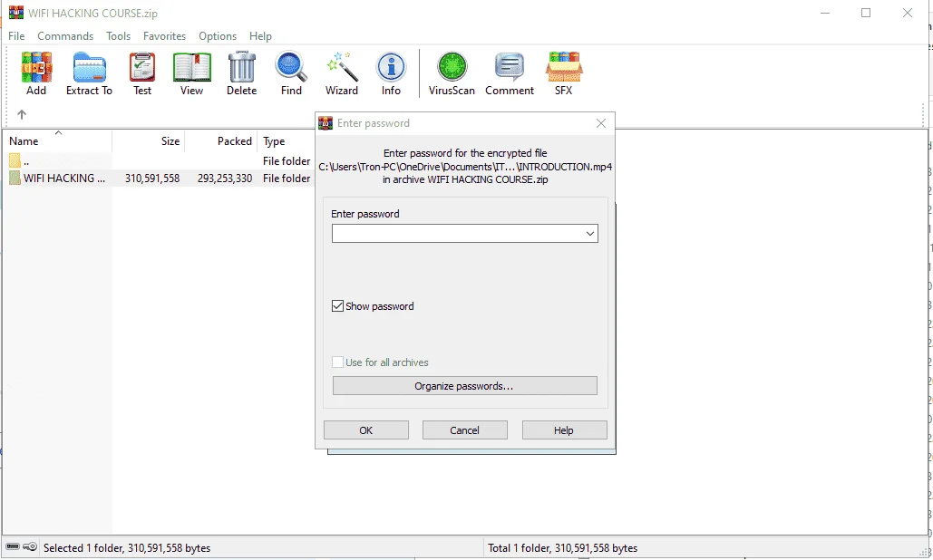Viewport: 933px width, 560px height.
Task: Click the packed value 293,253,330
Action: click(225, 179)
